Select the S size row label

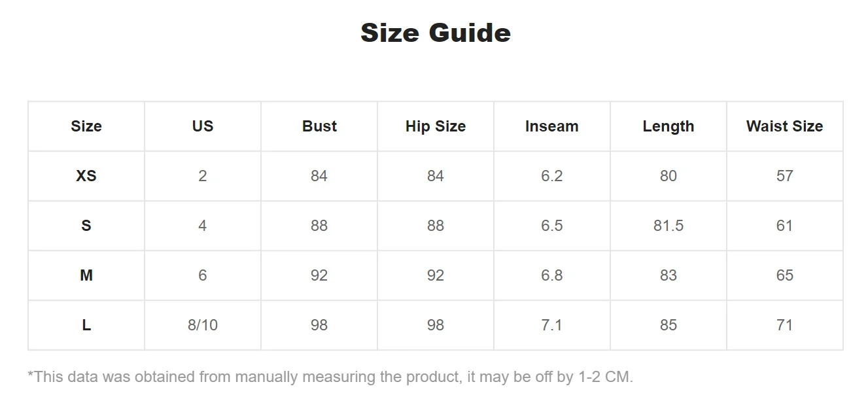86,226
